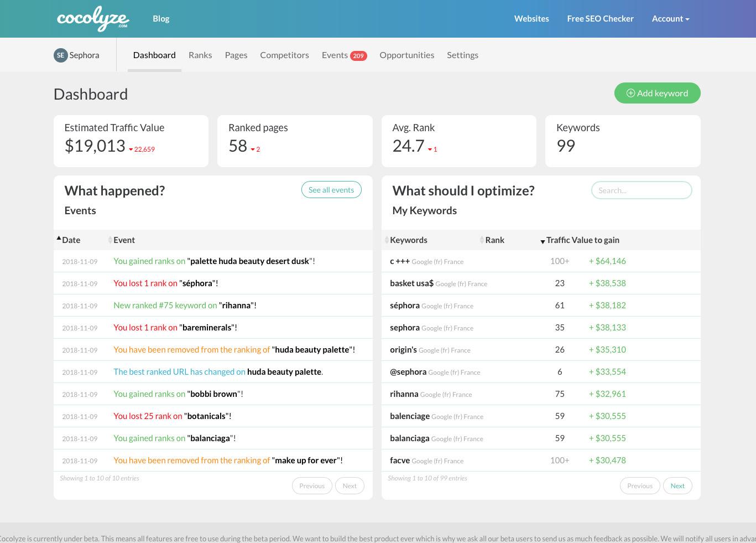Select the "sephora" keyword with rank 35

point(541,328)
